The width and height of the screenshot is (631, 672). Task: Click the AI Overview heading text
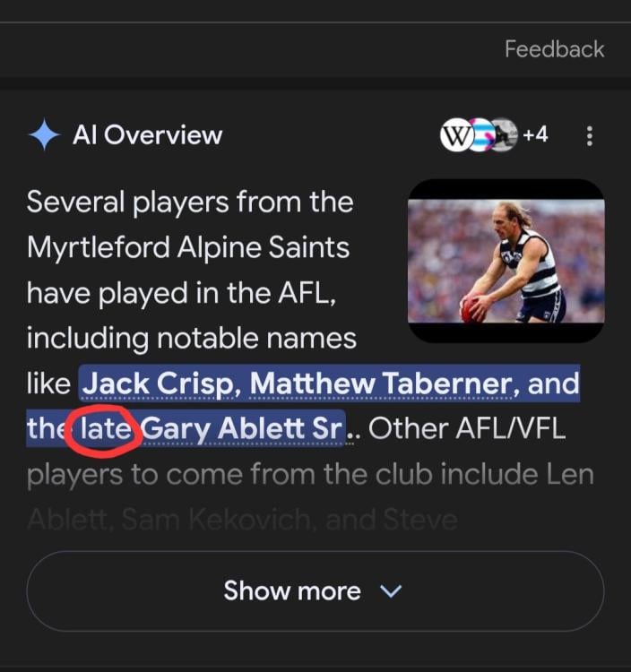pos(147,135)
